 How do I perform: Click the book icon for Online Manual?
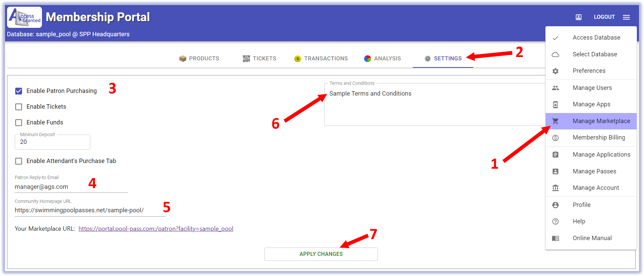555,238
